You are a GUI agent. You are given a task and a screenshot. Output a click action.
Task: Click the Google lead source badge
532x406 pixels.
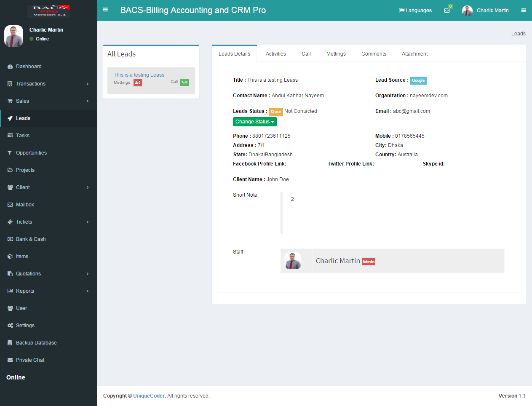pyautogui.click(x=418, y=80)
